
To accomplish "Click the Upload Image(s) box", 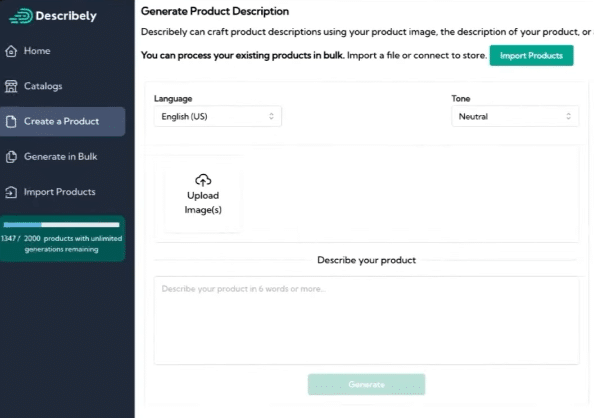I will coord(203,194).
